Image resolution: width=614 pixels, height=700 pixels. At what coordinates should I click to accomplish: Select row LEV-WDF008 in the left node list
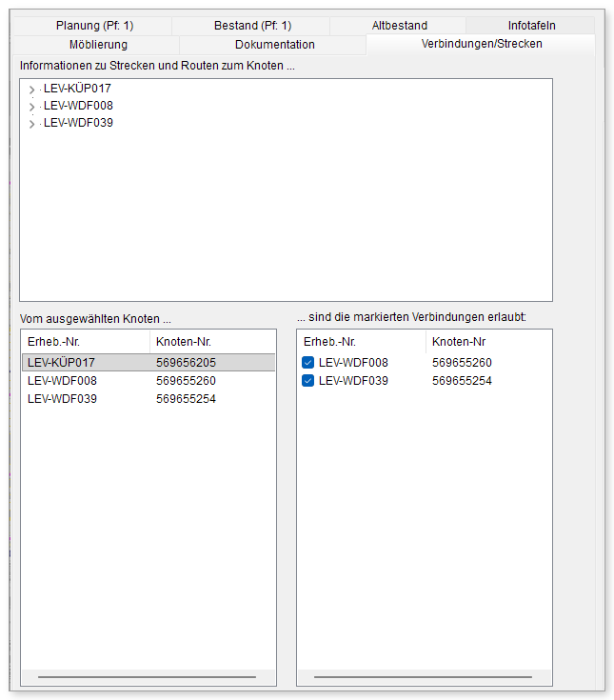(x=149, y=381)
